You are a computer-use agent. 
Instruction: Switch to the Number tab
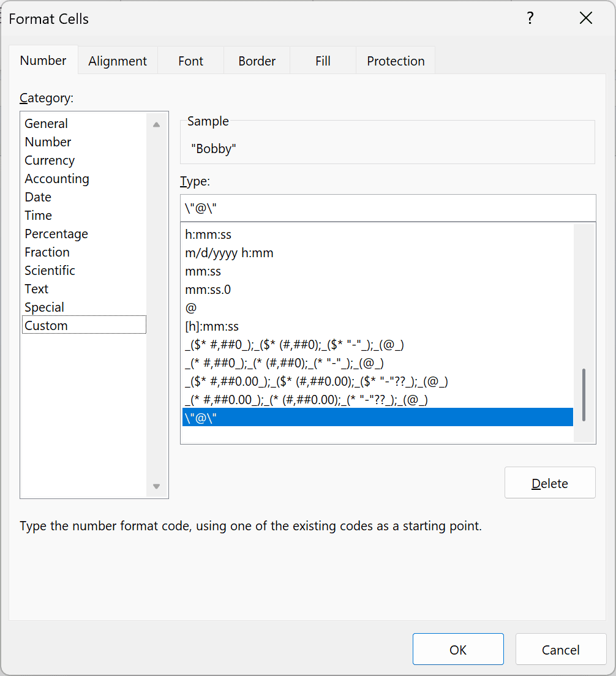coord(43,61)
